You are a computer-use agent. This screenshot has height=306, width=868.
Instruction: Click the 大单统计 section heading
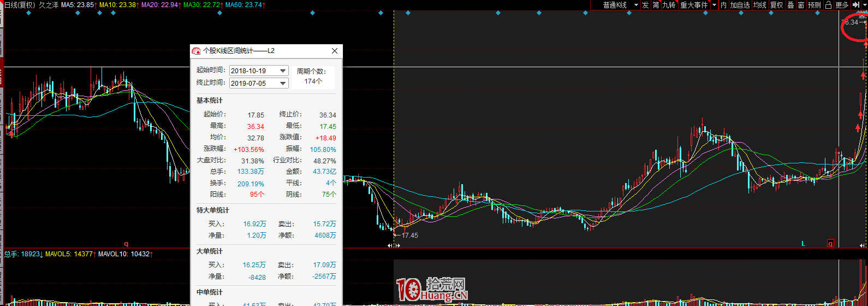click(210, 251)
